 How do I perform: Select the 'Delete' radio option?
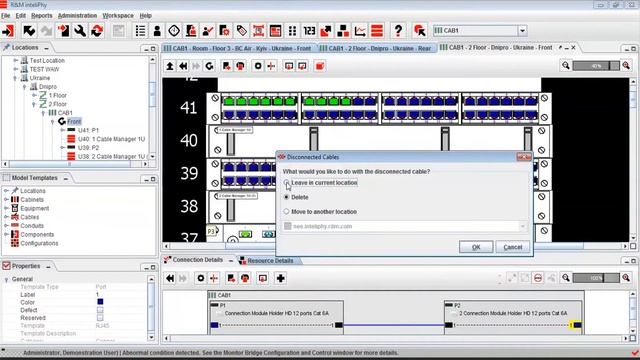pos(286,197)
